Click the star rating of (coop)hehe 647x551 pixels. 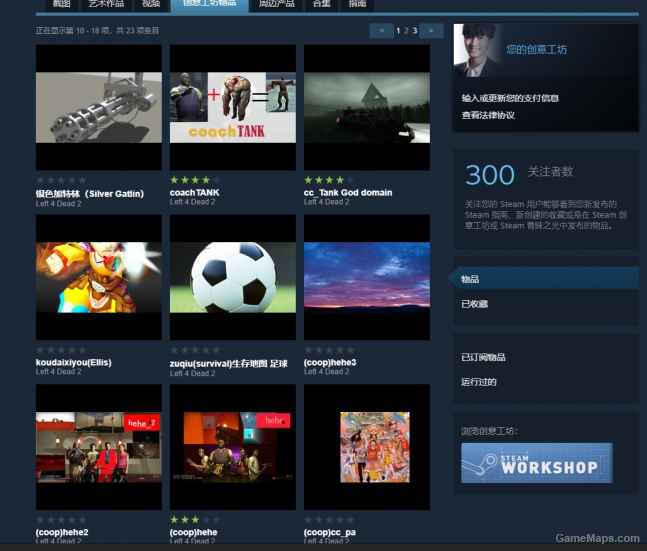(195, 520)
